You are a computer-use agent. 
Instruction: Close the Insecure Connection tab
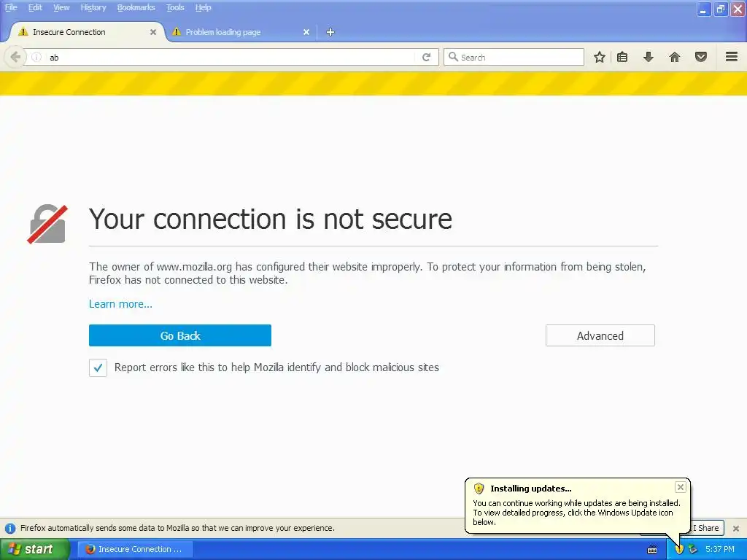[153, 32]
